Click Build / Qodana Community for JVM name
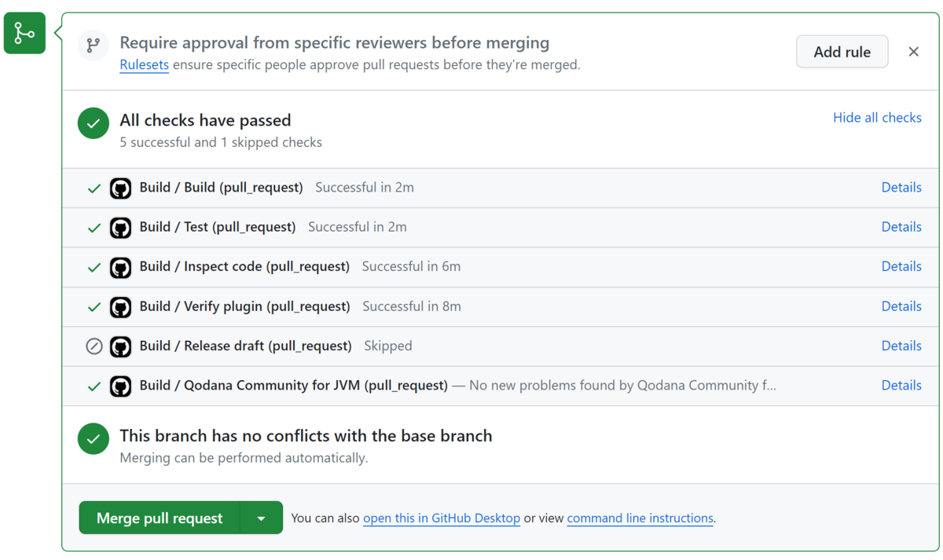This screenshot has height=560, width=943. (x=293, y=385)
